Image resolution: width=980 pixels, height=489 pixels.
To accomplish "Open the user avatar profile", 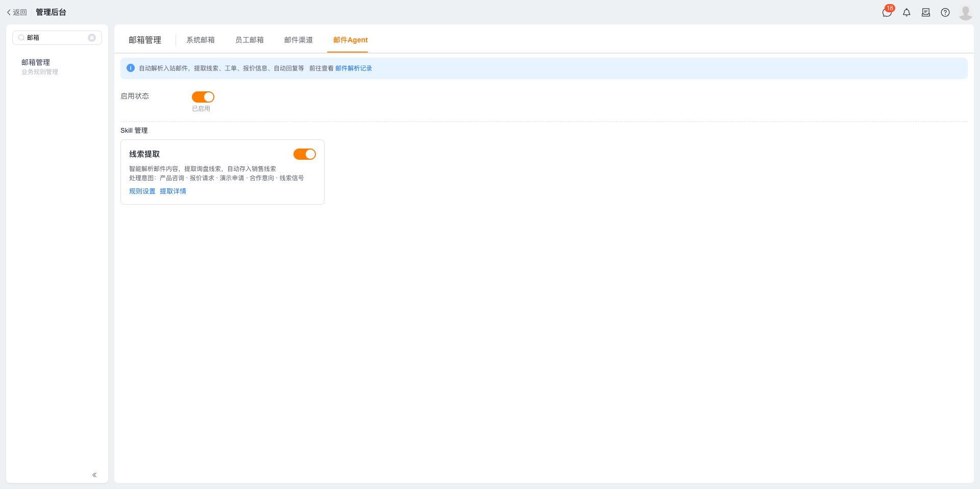I will pyautogui.click(x=965, y=12).
